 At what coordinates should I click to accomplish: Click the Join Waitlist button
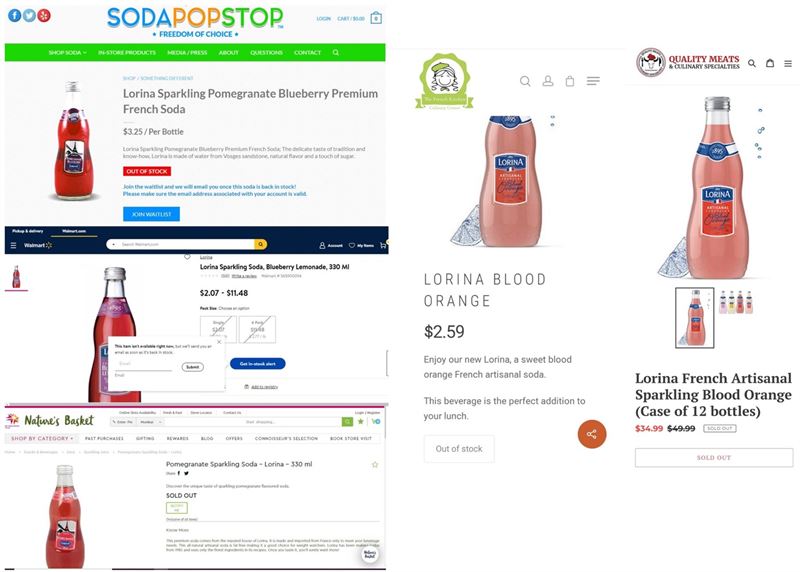[x=151, y=214]
